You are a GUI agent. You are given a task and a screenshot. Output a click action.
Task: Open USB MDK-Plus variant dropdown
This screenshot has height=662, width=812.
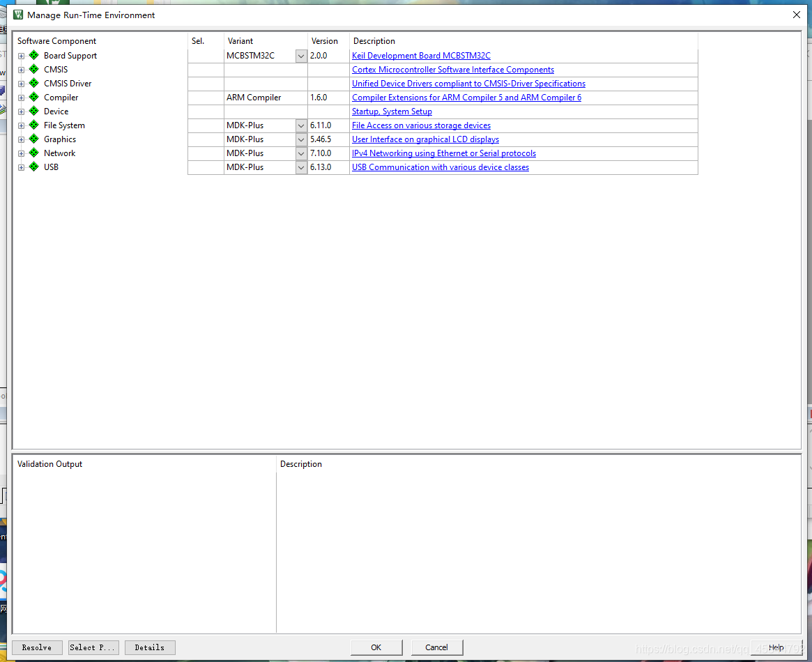point(301,168)
